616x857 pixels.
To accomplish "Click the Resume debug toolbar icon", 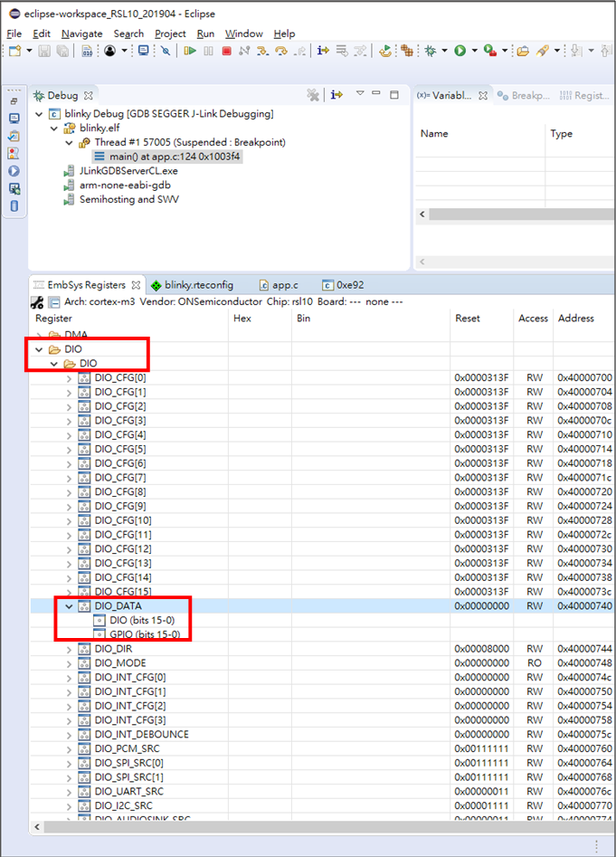I will coord(190,52).
